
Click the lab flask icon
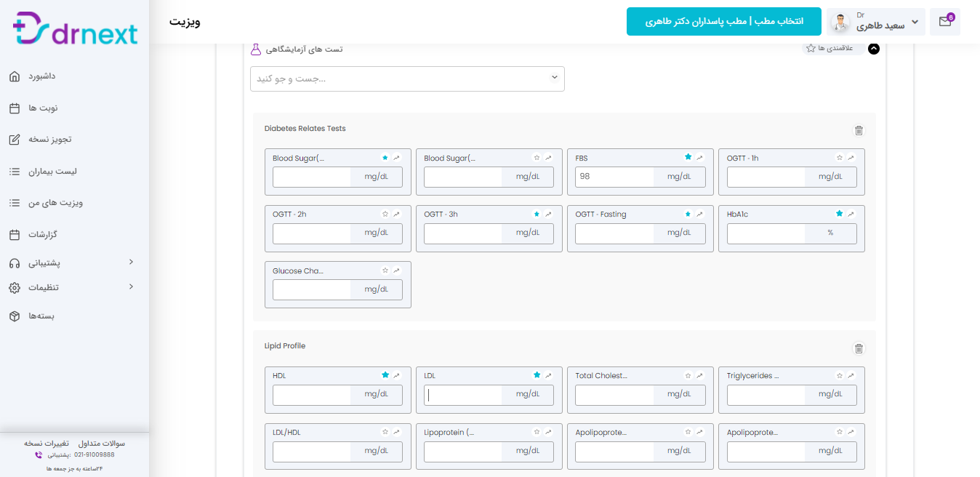pos(255,49)
